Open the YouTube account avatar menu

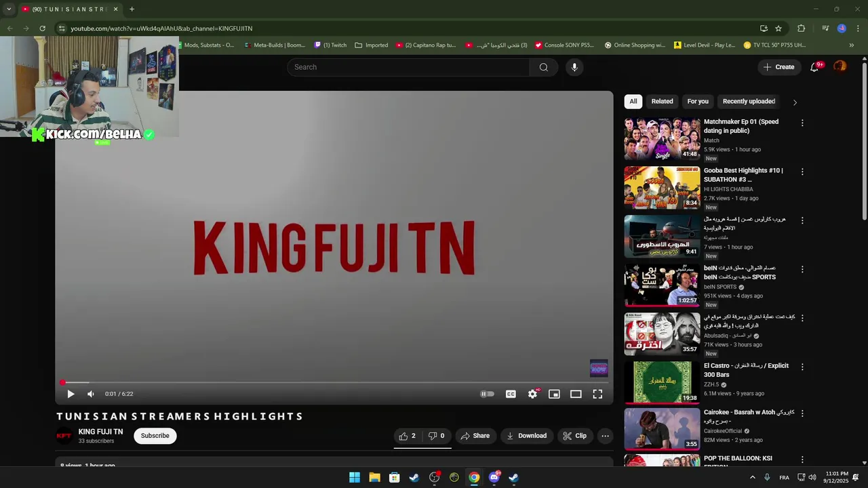click(x=840, y=66)
